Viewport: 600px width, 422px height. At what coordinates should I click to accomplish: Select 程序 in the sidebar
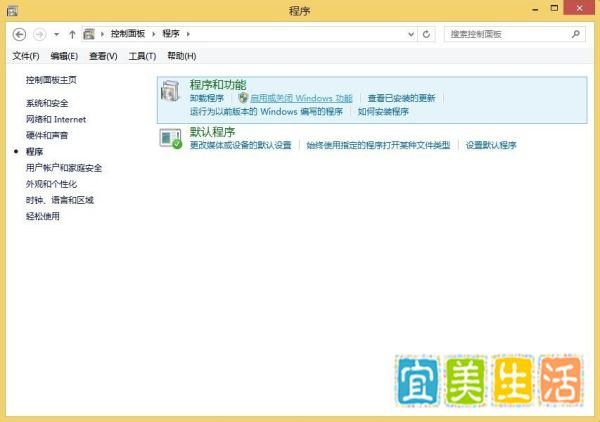click(34, 152)
